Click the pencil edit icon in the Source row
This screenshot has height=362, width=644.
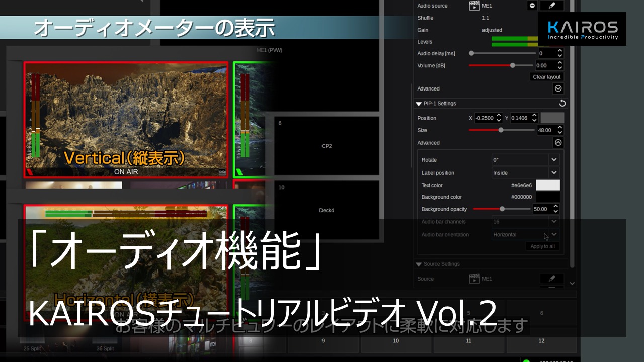point(552,278)
